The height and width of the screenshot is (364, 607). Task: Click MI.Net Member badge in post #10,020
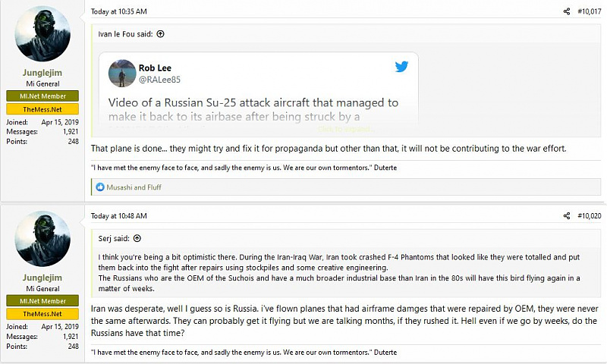(42, 301)
